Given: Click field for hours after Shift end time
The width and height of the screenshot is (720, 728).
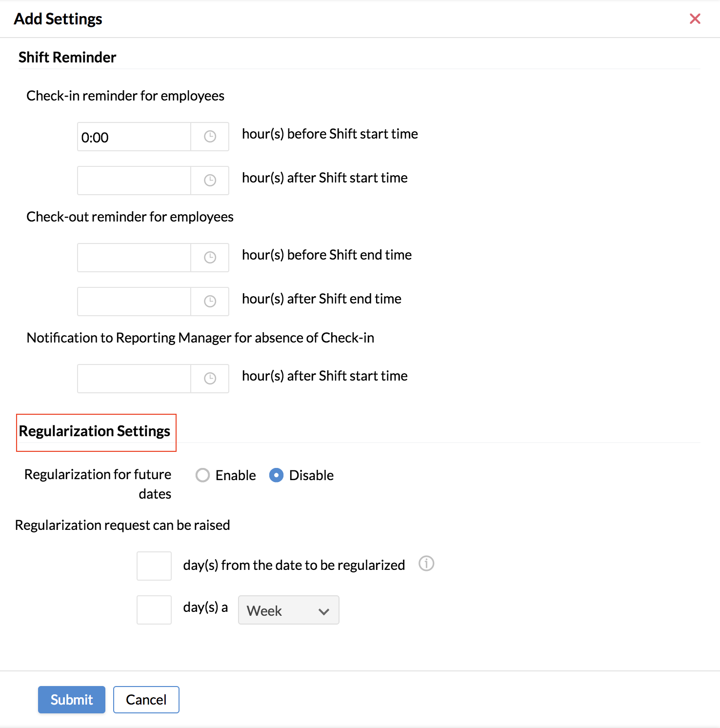Looking at the screenshot, I should click(x=134, y=302).
